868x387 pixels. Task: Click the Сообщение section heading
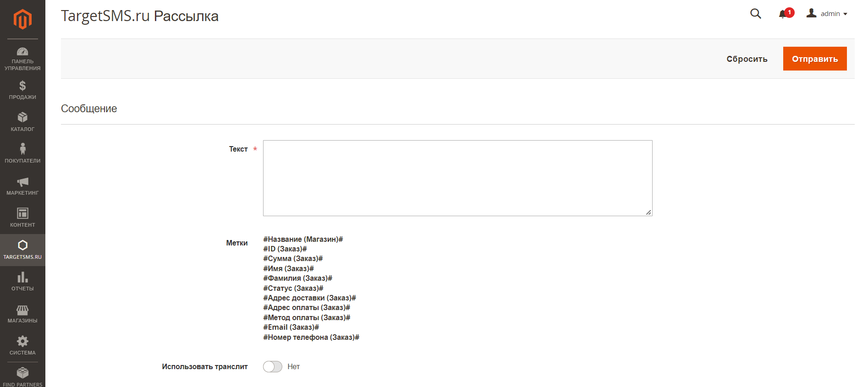(x=89, y=109)
